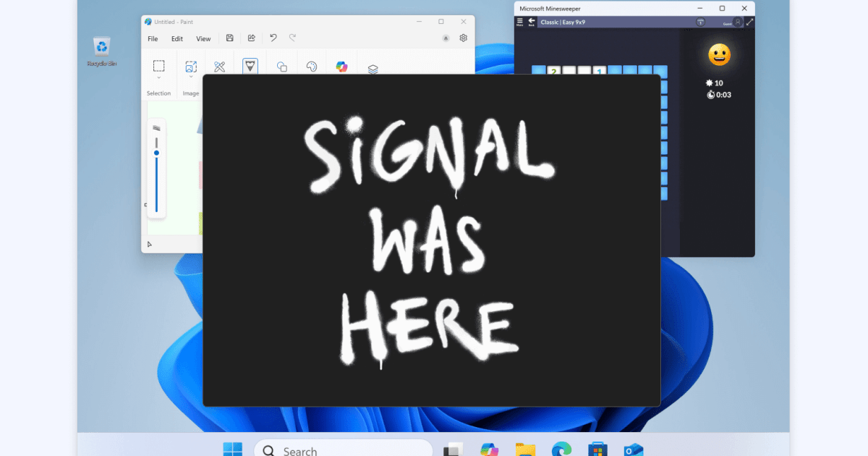Open the View menu in Paint
Screen dimensions: 868x456
(203, 39)
